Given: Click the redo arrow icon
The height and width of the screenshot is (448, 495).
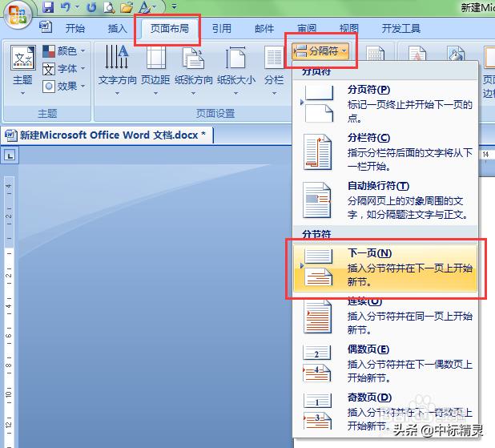Looking at the screenshot, I should (91, 7).
